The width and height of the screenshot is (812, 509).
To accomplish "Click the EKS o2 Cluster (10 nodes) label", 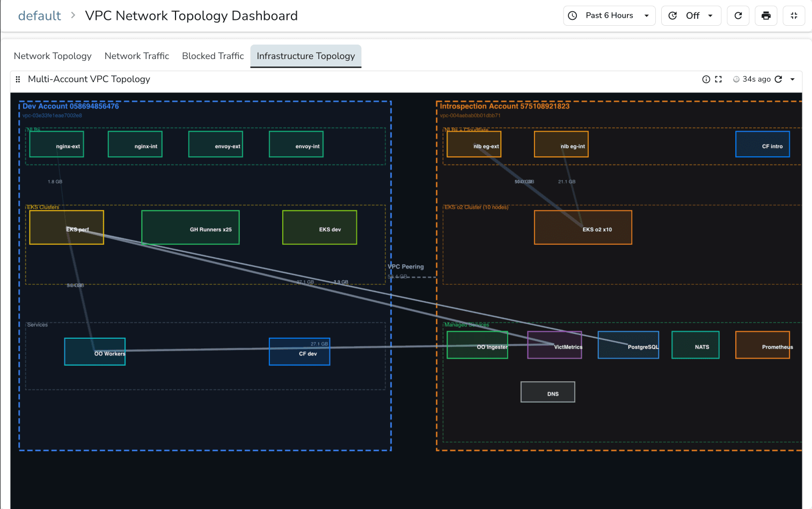I will click(477, 207).
